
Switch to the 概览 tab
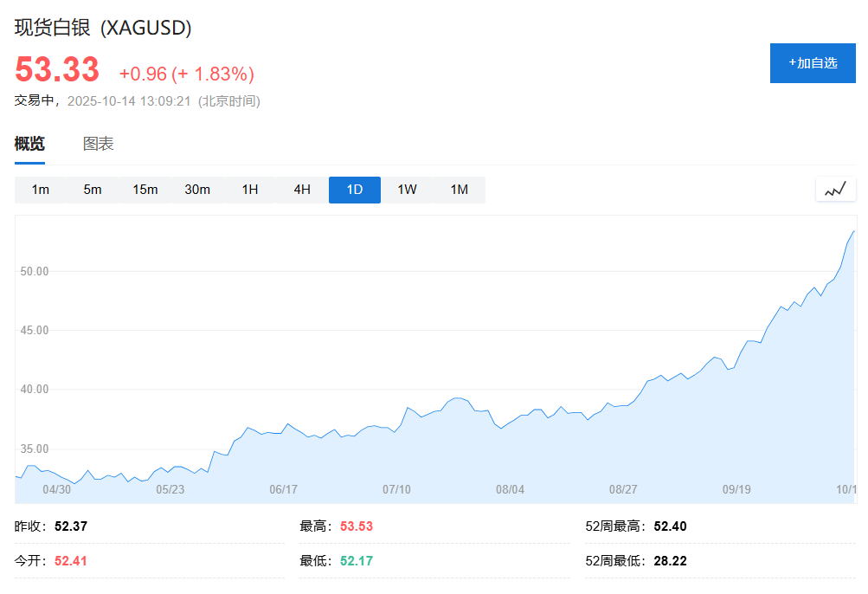[x=29, y=143]
